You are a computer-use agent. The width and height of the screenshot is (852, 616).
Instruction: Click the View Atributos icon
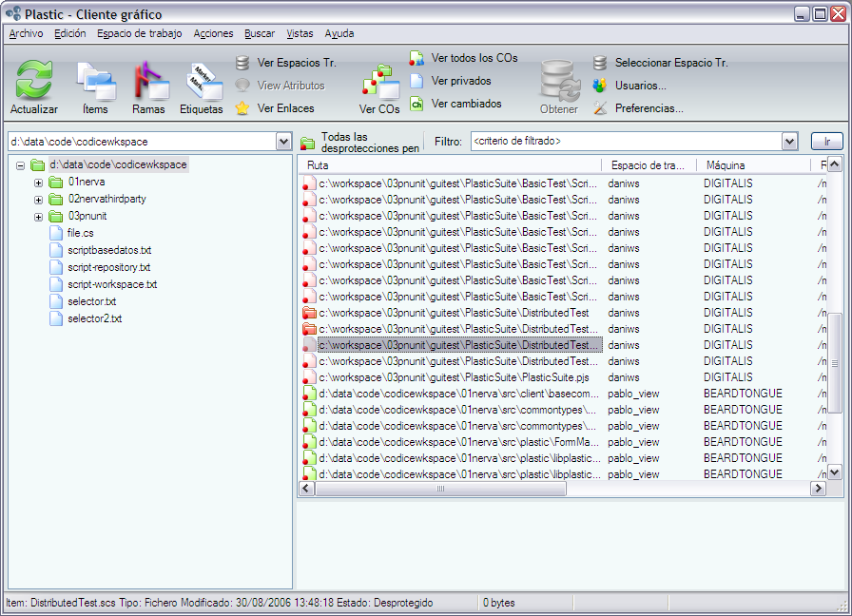click(x=242, y=86)
